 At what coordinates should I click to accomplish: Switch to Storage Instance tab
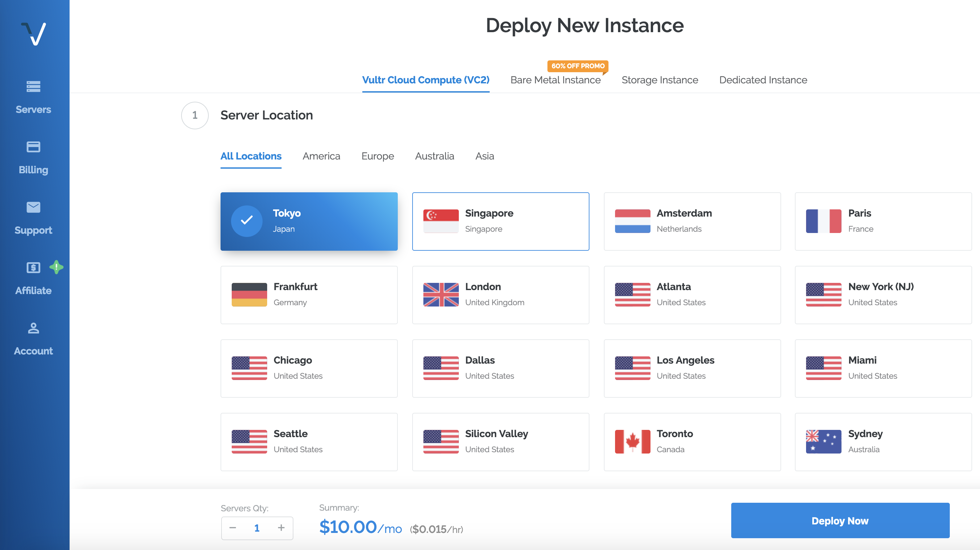[x=660, y=80]
